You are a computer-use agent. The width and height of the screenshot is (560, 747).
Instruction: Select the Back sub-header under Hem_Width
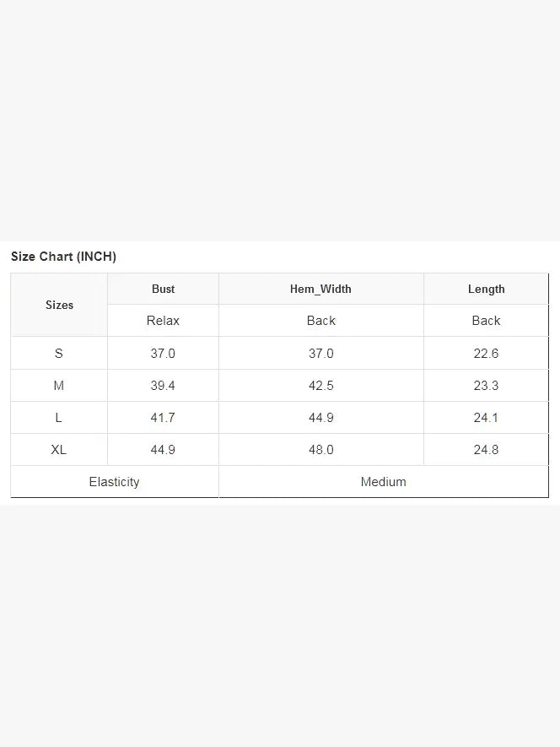pyautogui.click(x=321, y=321)
